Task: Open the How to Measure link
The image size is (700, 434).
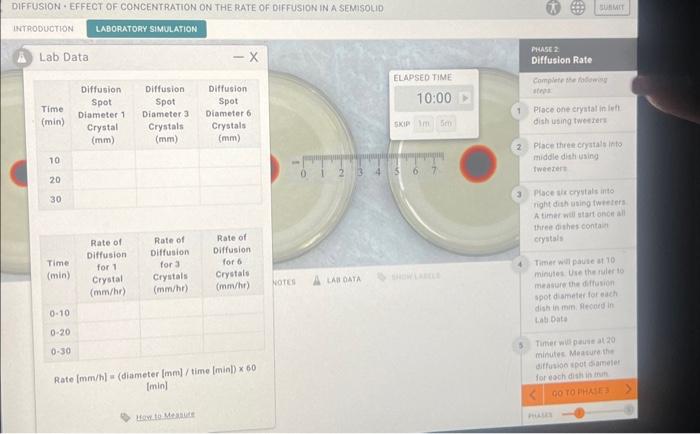Action: [x=165, y=415]
